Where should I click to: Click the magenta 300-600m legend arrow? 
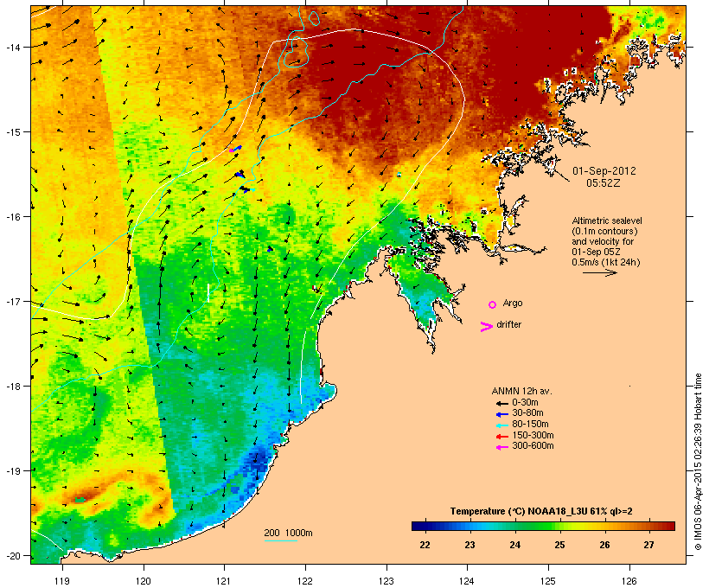click(x=501, y=447)
